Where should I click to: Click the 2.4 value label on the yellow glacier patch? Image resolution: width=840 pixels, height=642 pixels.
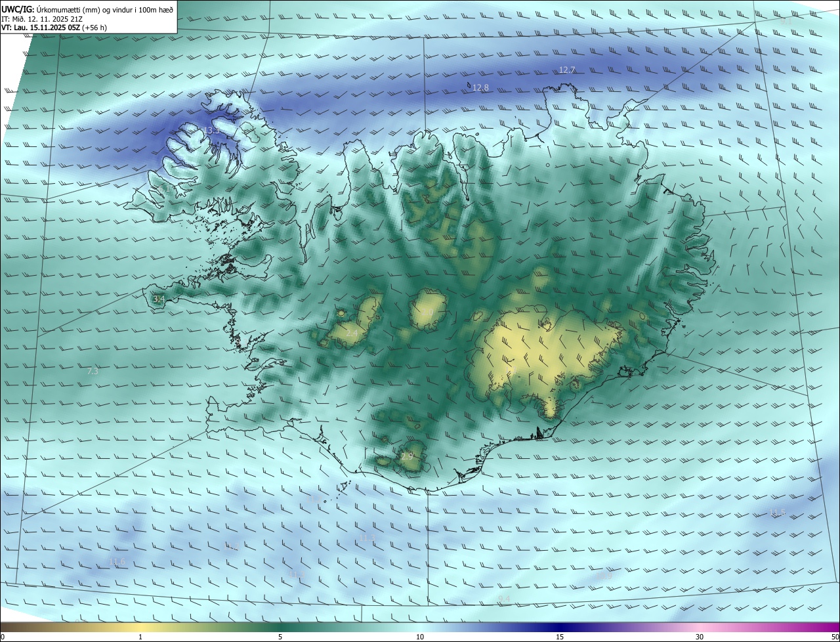pos(352,333)
